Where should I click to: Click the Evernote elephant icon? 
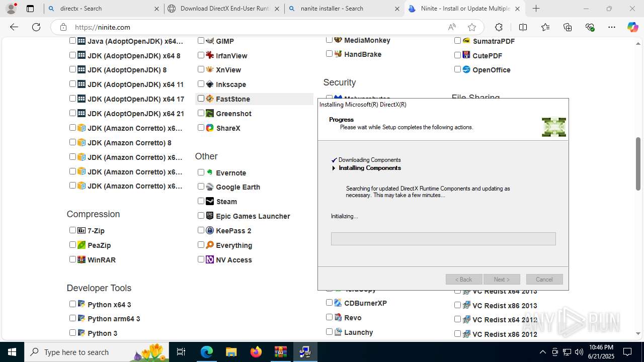pyautogui.click(x=210, y=172)
